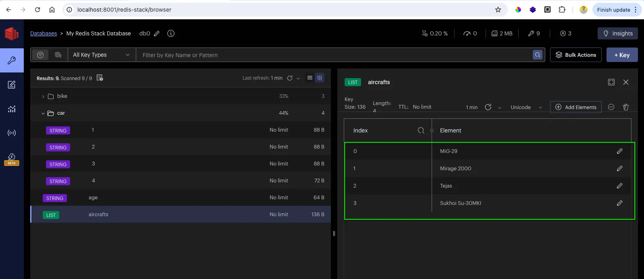Open the Browser key icon in sidebar
Image resolution: width=644 pixels, height=279 pixels.
click(x=12, y=60)
